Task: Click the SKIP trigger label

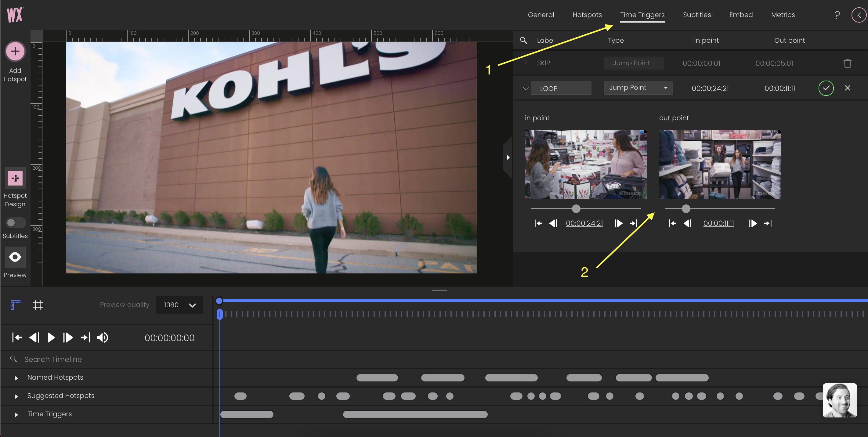Action: pos(543,63)
